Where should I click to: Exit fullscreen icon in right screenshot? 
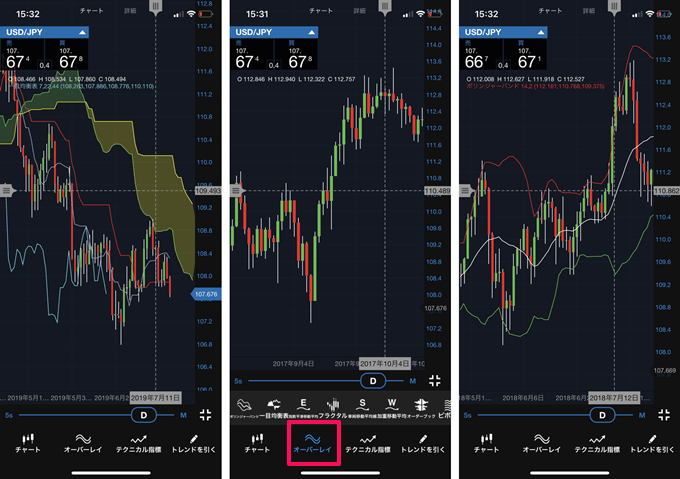pyautogui.click(x=664, y=415)
